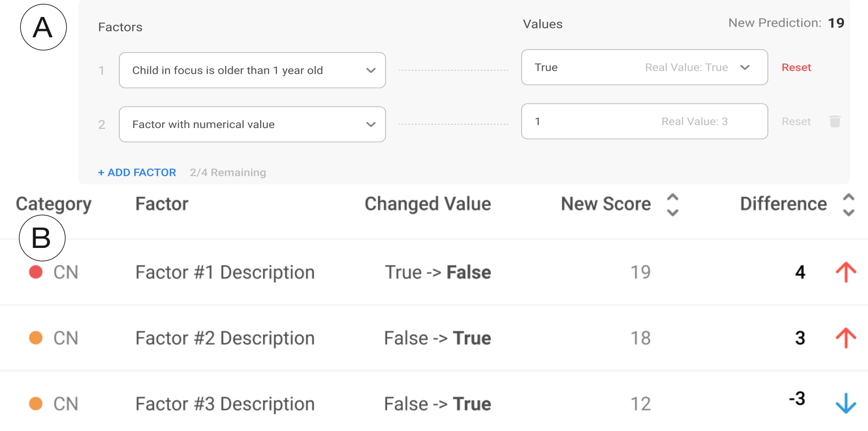This screenshot has height=431, width=868.
Task: Open 'Factor with numerical value' dropdown
Action: [252, 124]
